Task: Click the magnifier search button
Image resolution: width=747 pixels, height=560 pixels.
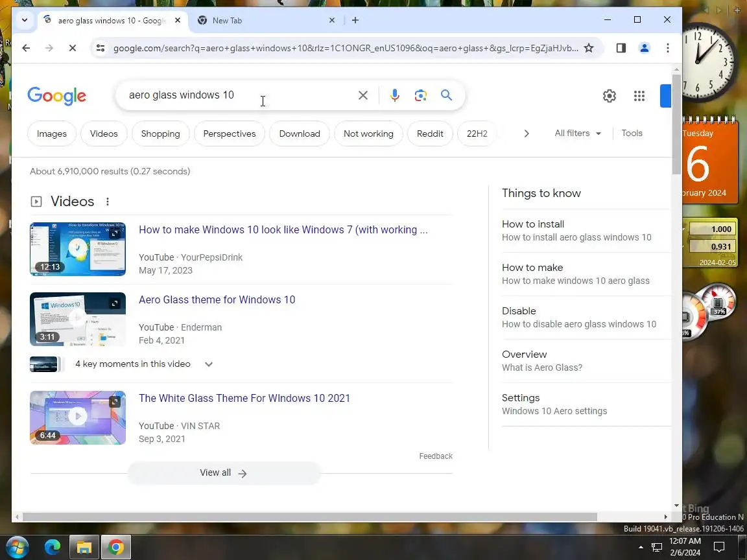Action: coord(446,95)
